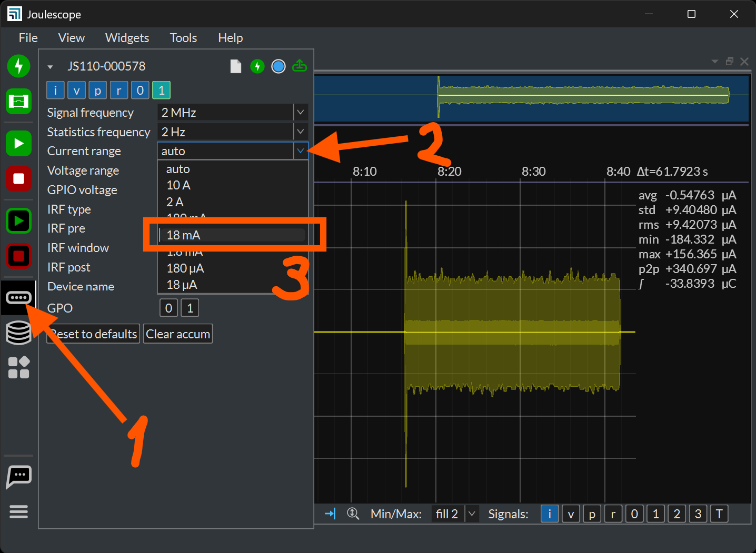Image resolution: width=756 pixels, height=553 pixels.
Task: Expand the Statistics frequency dropdown
Action: pyautogui.click(x=300, y=132)
